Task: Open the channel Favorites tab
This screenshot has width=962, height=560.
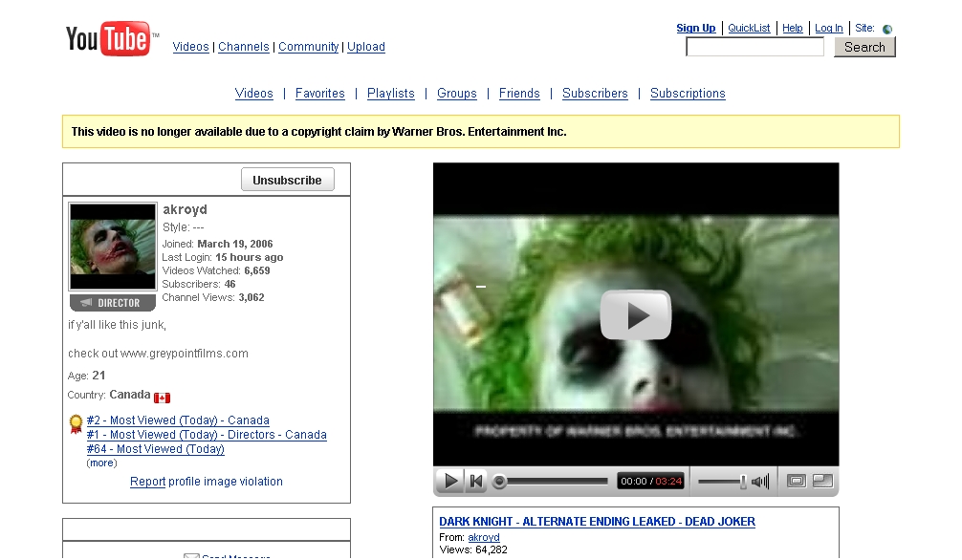Action: pyautogui.click(x=319, y=94)
